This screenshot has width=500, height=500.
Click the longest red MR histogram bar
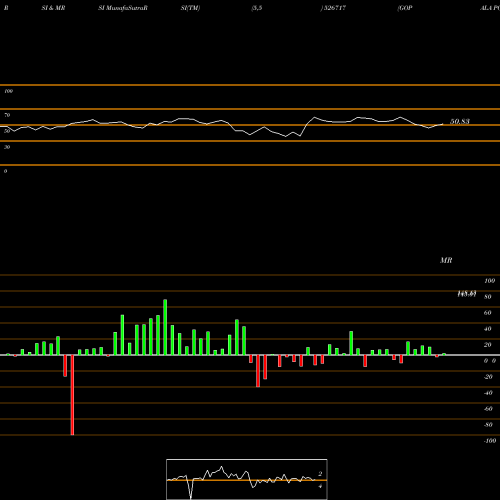point(72,395)
